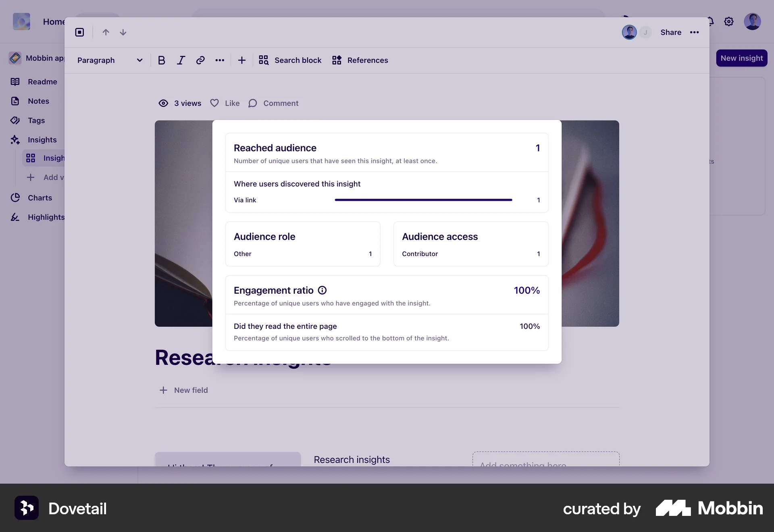Open the more options ellipsis menu
774x532 pixels.
695,32
